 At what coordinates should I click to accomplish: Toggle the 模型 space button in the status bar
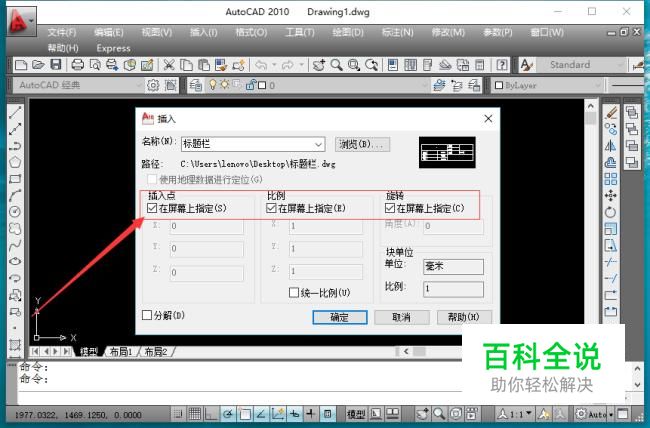coord(356,414)
